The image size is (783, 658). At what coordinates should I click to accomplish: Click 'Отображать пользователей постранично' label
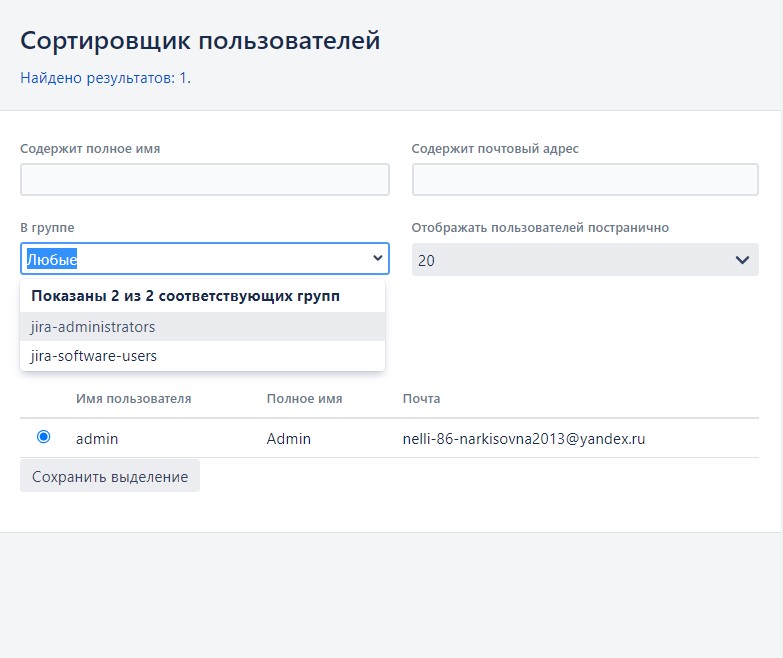[540, 228]
